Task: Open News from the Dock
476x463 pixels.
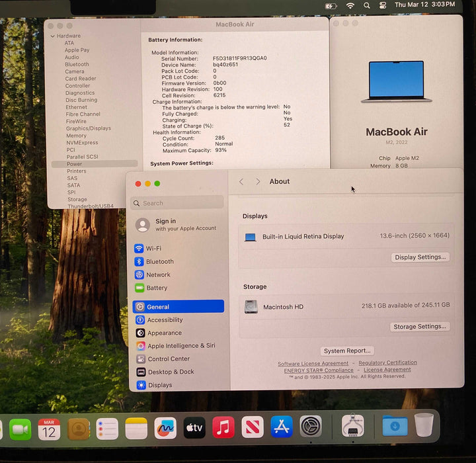Action: pyautogui.click(x=253, y=427)
